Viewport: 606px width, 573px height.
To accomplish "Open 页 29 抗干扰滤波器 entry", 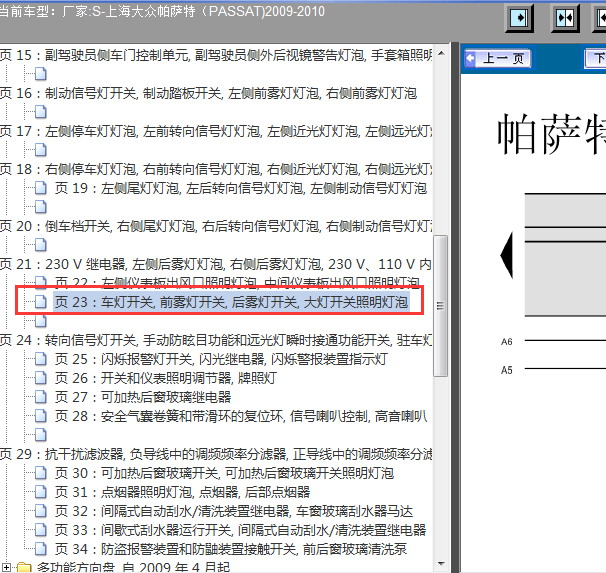I will [216, 454].
